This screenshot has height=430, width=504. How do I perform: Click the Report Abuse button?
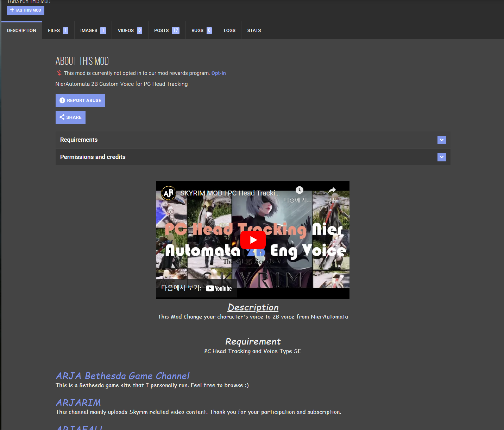coord(80,100)
